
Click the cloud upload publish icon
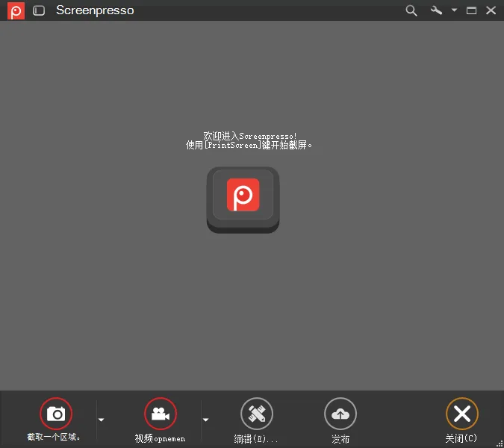click(x=340, y=414)
